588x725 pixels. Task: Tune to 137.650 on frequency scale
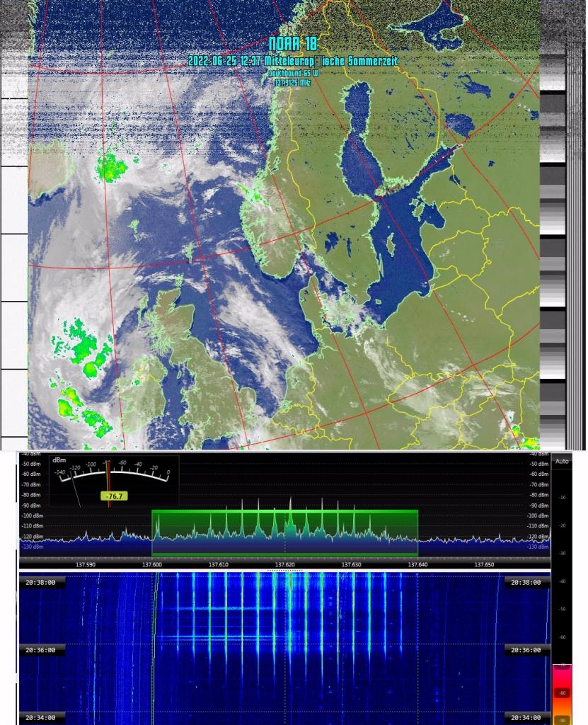(485, 564)
